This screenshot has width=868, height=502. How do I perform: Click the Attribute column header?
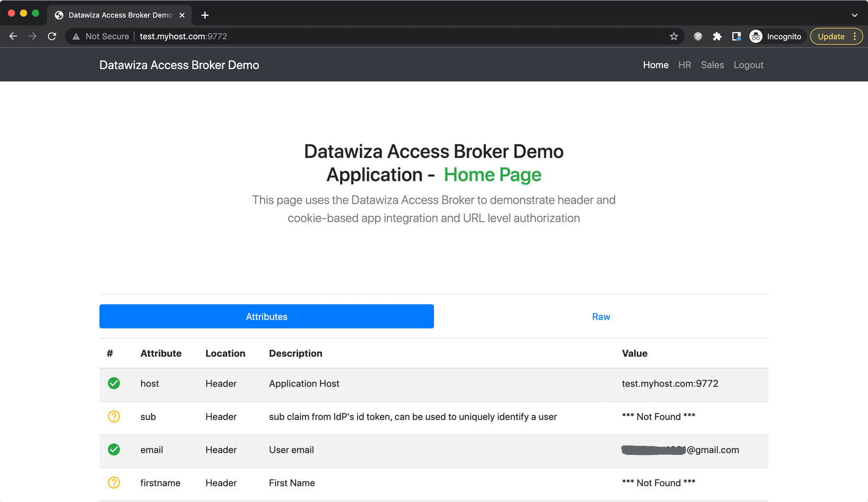(x=161, y=353)
